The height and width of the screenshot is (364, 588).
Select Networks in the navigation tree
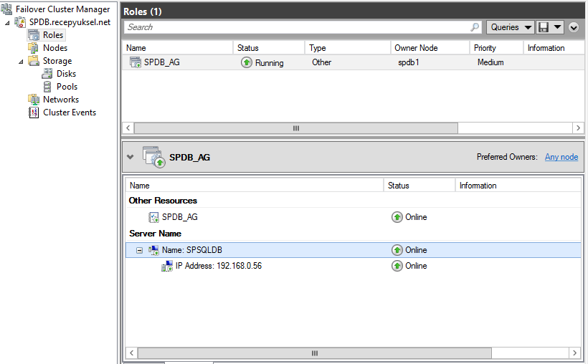(x=61, y=100)
